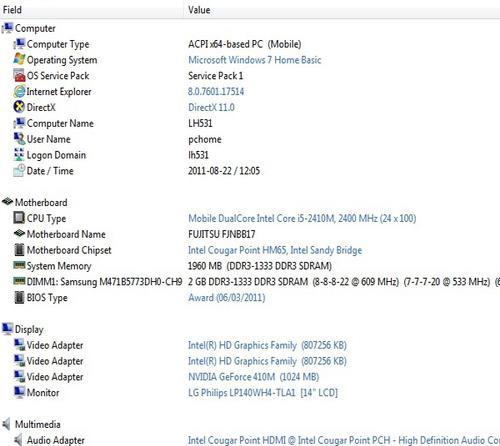Select the Date / Time clock icon

[19, 170]
